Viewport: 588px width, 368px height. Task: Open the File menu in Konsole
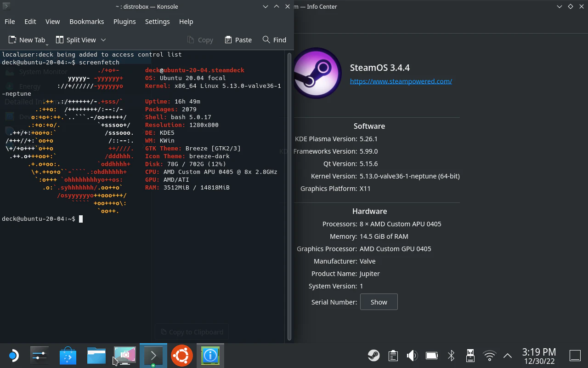10,22
